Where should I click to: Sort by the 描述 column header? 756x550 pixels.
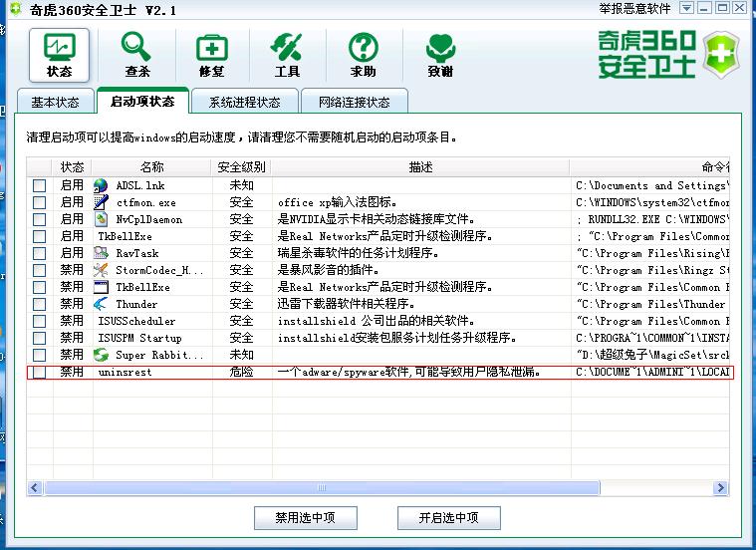[x=420, y=167]
